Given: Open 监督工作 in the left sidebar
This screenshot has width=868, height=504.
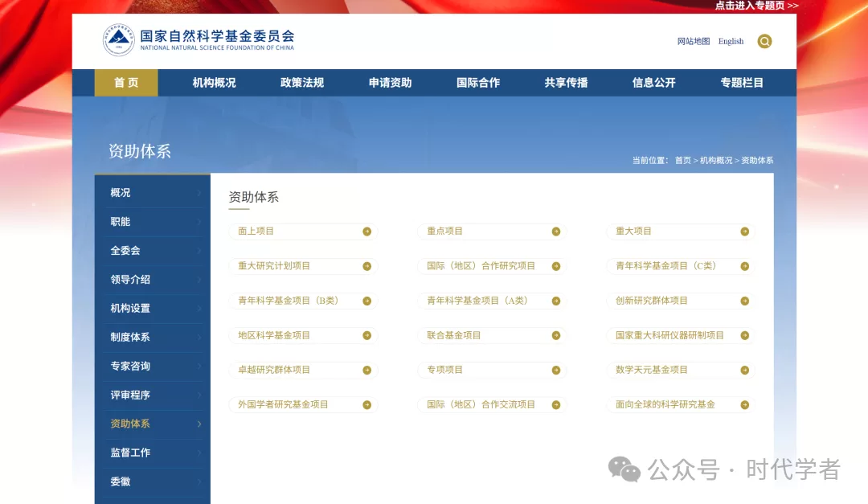Looking at the screenshot, I should tap(130, 453).
